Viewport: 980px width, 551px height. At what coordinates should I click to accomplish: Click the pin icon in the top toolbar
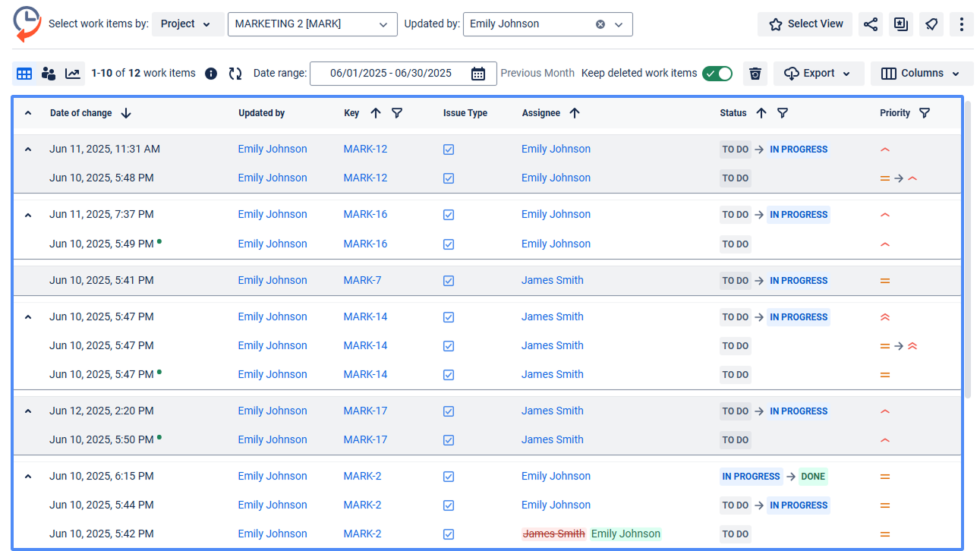tap(931, 24)
